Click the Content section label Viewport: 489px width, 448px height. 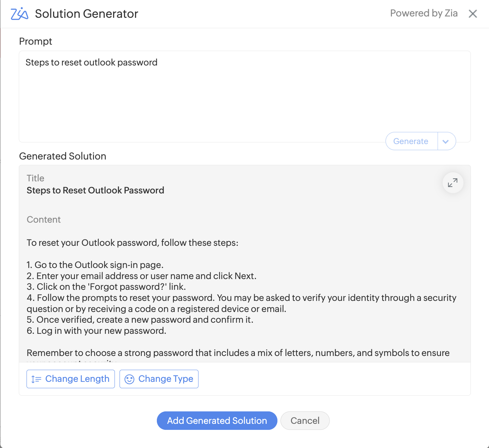44,220
